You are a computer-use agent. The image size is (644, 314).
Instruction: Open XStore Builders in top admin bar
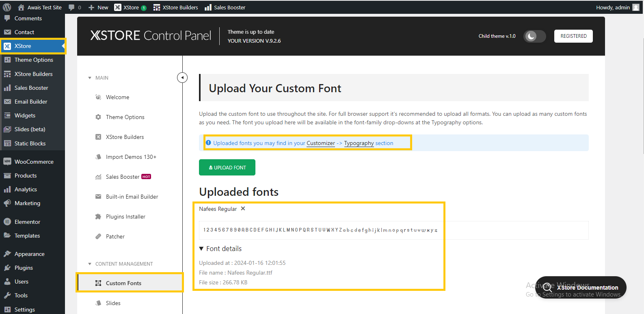176,7
